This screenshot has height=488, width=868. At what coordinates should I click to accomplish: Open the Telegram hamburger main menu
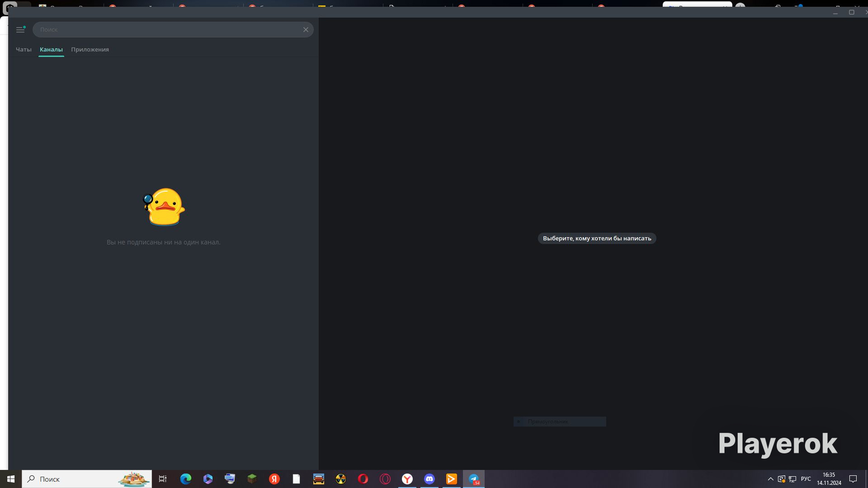tap(21, 30)
